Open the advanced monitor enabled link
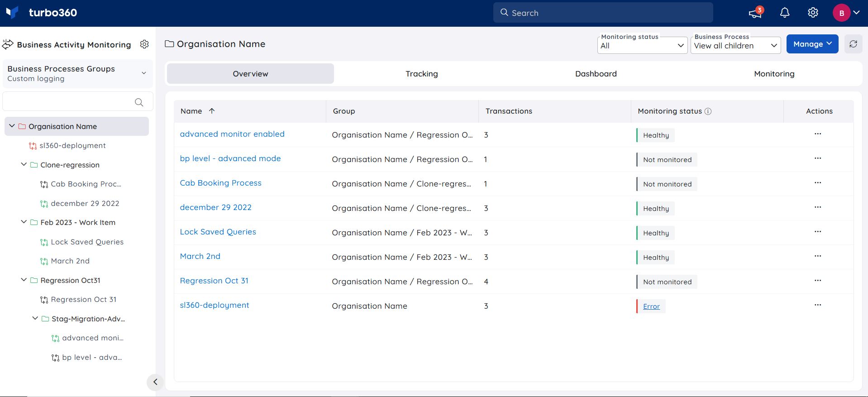Viewport: 868px width, 397px height. [x=232, y=134]
